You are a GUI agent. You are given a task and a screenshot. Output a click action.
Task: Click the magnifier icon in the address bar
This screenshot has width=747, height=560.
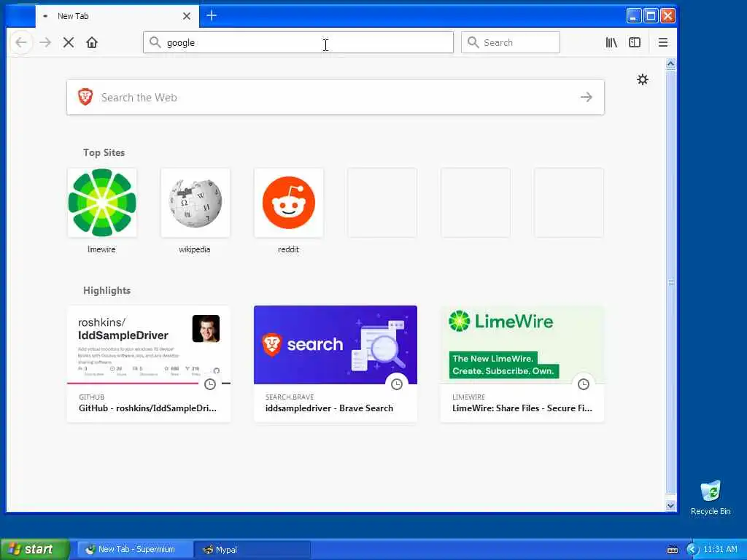pos(155,42)
